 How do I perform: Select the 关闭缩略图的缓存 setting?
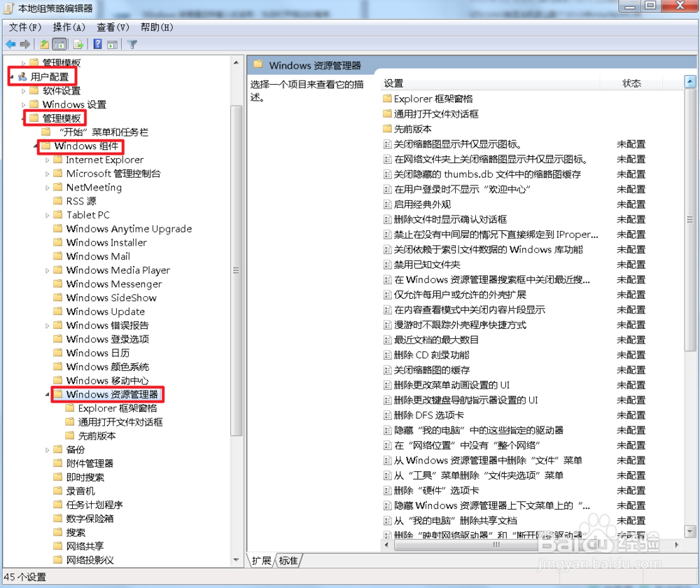[x=431, y=370]
